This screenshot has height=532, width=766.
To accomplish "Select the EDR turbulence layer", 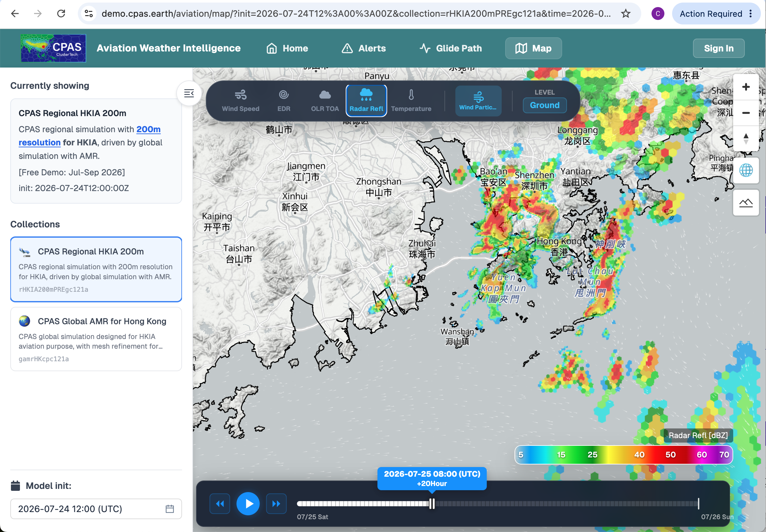I will tap(284, 101).
